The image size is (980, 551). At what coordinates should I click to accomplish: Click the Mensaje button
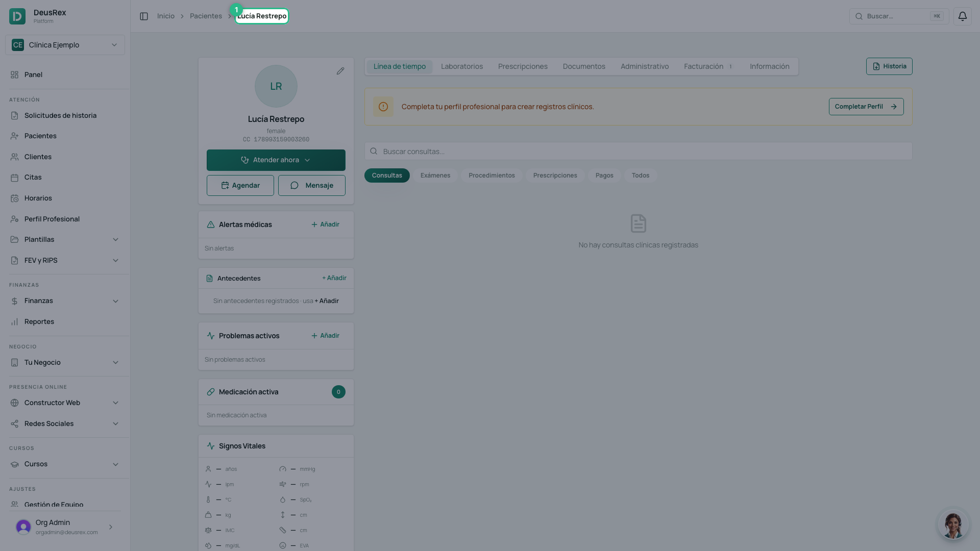[312, 185]
